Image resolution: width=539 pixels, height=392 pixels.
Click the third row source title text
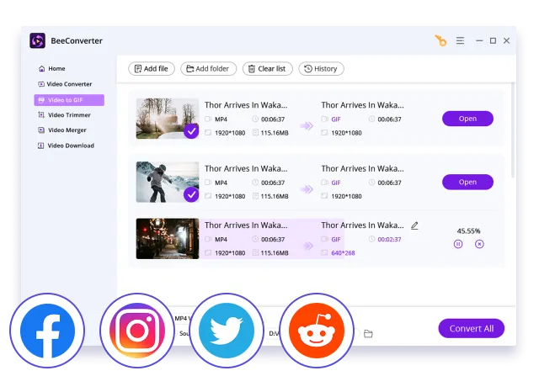click(246, 225)
